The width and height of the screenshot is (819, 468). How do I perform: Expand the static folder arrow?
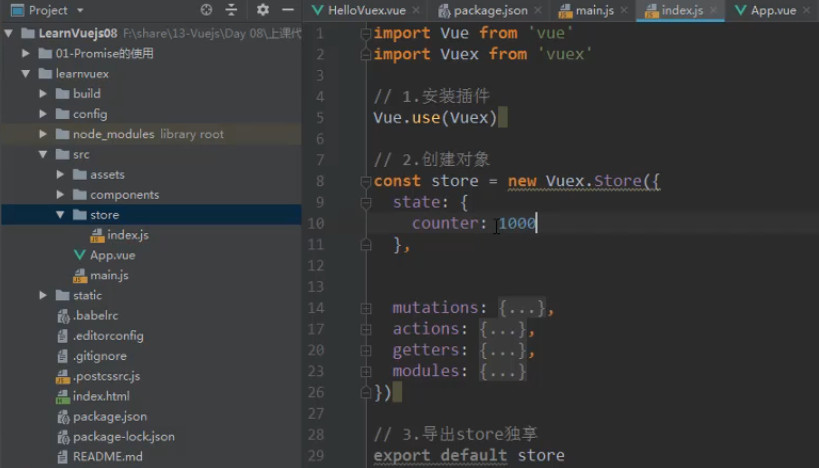43,295
